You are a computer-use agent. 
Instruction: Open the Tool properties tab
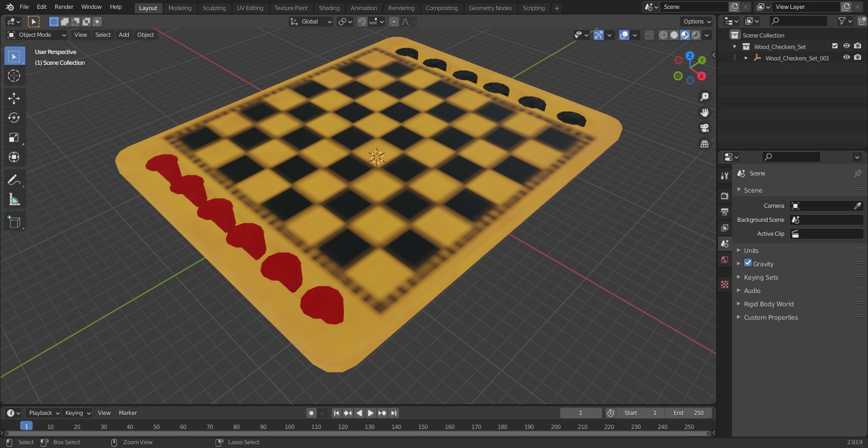click(x=724, y=176)
